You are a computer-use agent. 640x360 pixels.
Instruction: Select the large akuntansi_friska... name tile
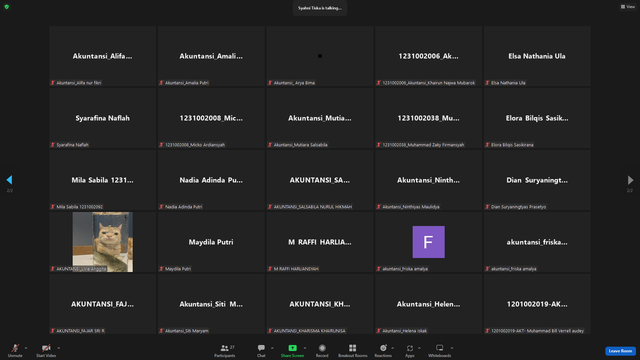point(537,242)
